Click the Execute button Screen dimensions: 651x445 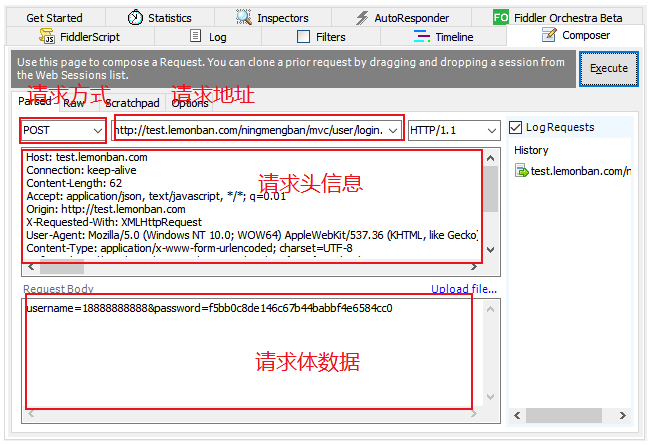[x=609, y=68]
